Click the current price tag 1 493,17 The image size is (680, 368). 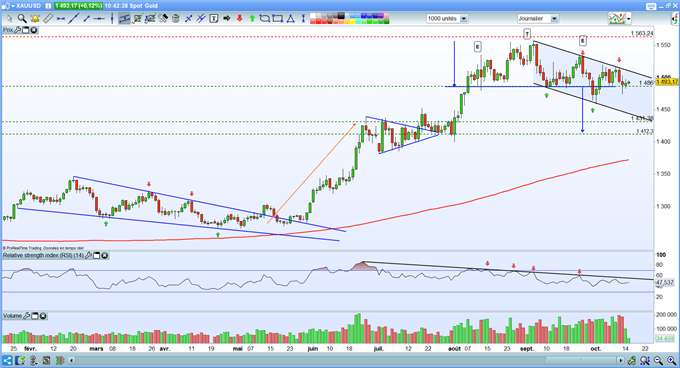coord(667,82)
